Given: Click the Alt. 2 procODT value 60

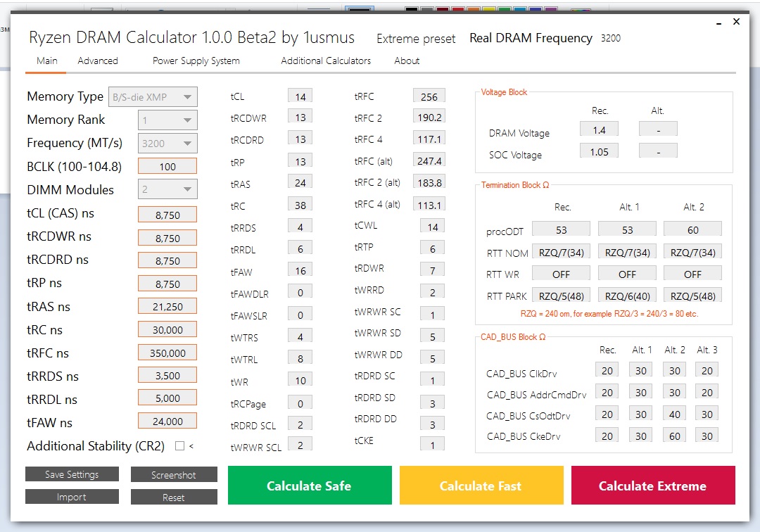Looking at the screenshot, I should coord(692,229).
